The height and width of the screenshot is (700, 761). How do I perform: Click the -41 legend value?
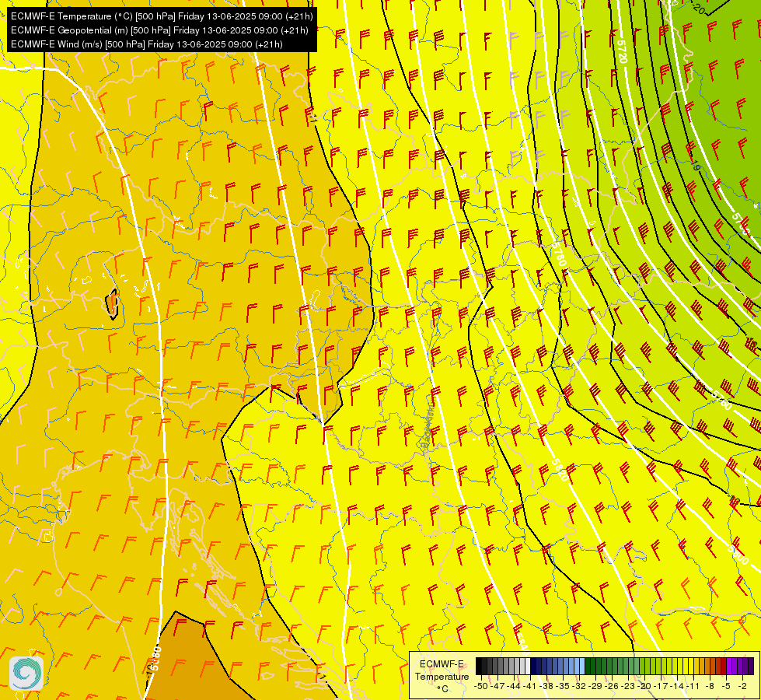pos(529,686)
